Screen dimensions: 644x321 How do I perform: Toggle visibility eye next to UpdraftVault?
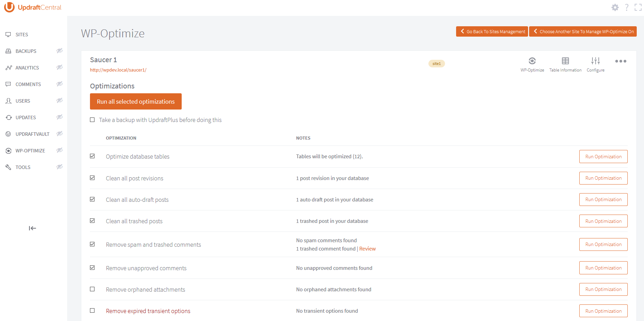coord(60,134)
